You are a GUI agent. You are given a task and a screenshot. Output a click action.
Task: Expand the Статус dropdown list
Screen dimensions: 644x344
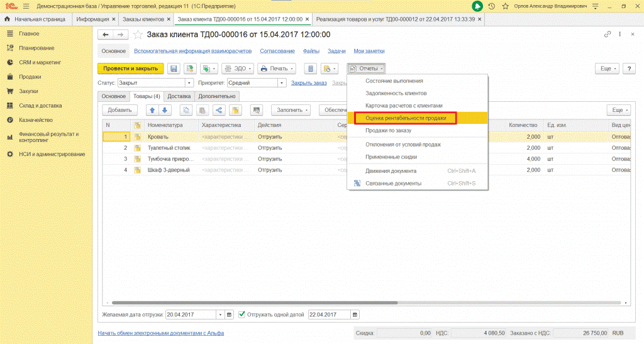pos(189,82)
